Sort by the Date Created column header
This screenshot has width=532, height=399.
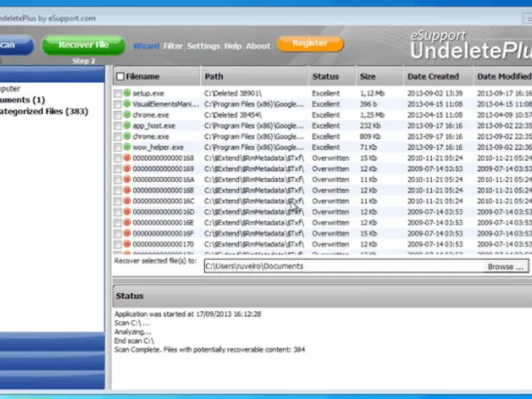point(438,76)
